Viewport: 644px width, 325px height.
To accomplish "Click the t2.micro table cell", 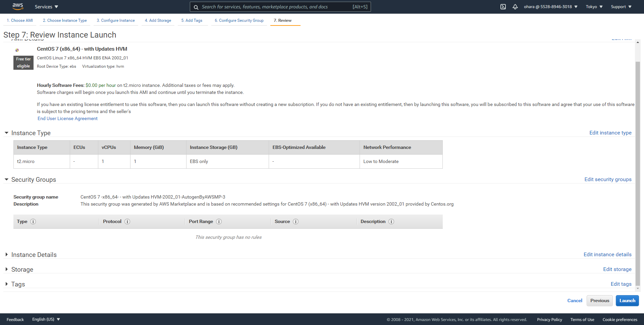I will [x=42, y=161].
